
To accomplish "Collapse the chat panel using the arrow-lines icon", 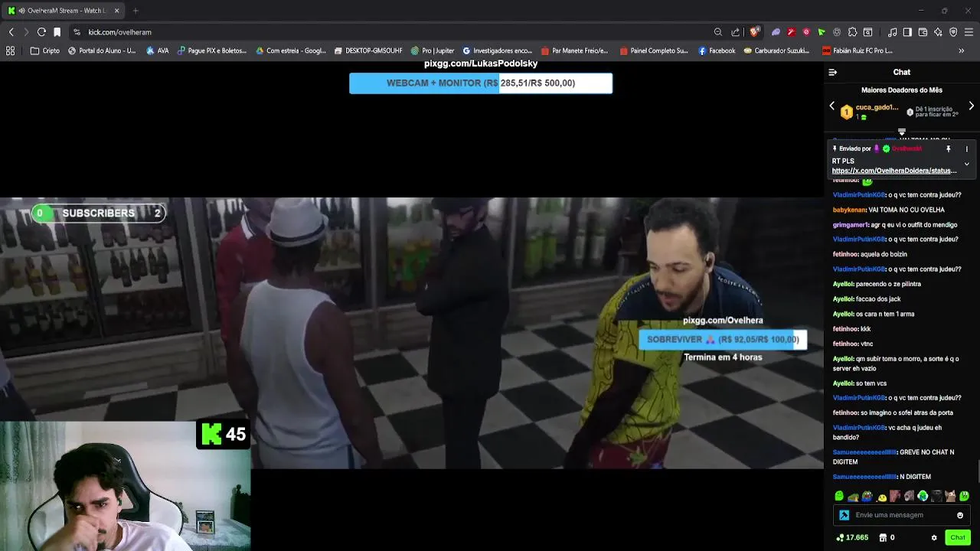I will coord(833,72).
